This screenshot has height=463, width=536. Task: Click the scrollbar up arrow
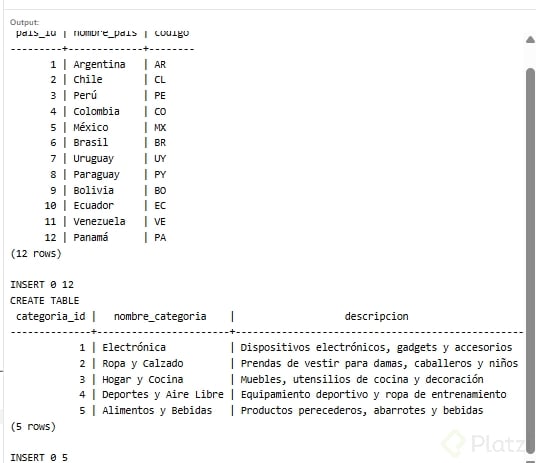[530, 40]
